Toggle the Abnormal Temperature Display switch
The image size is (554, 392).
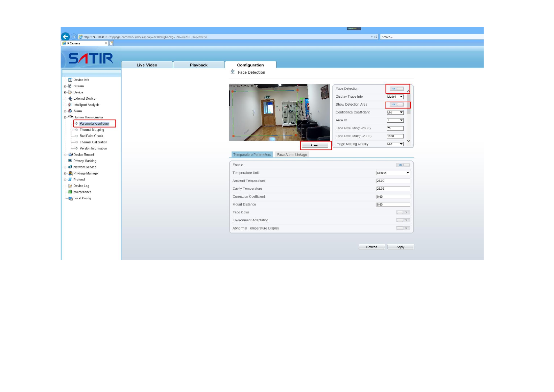[x=403, y=228]
